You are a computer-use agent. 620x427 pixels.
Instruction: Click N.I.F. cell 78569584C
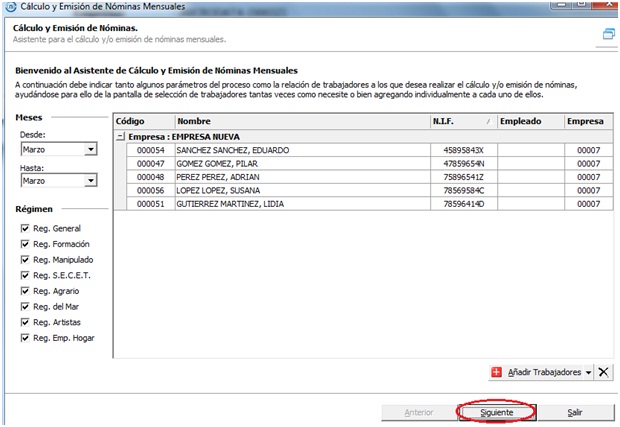pos(464,191)
